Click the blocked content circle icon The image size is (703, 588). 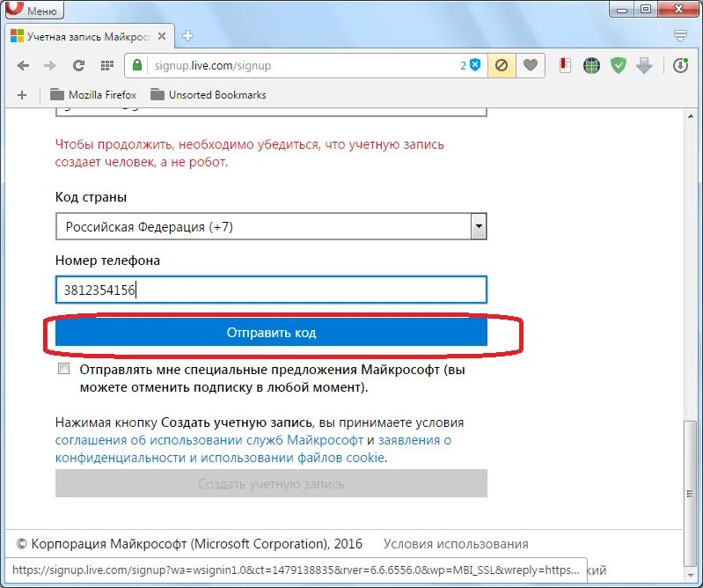click(x=502, y=66)
